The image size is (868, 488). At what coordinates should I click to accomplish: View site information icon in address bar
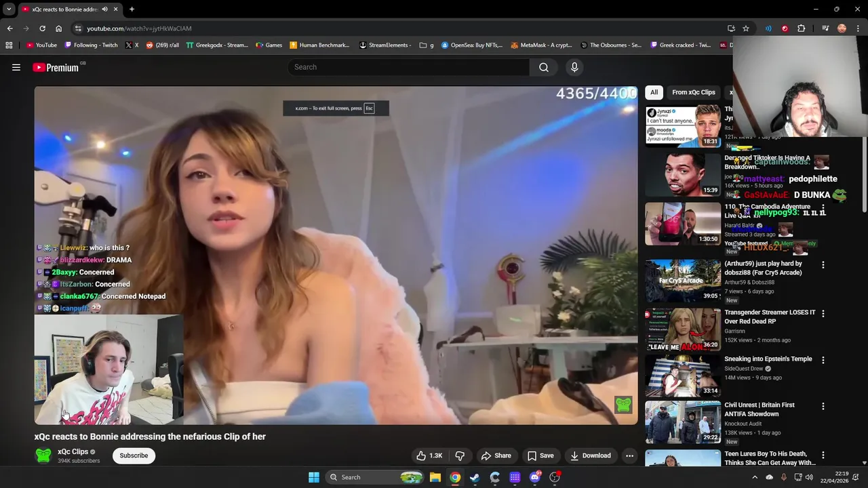click(x=78, y=28)
